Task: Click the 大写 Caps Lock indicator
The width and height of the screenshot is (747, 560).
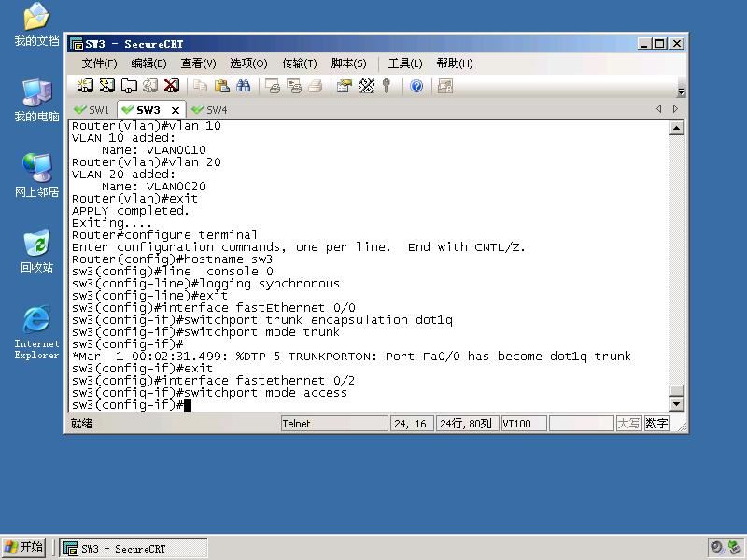Action: click(x=628, y=424)
